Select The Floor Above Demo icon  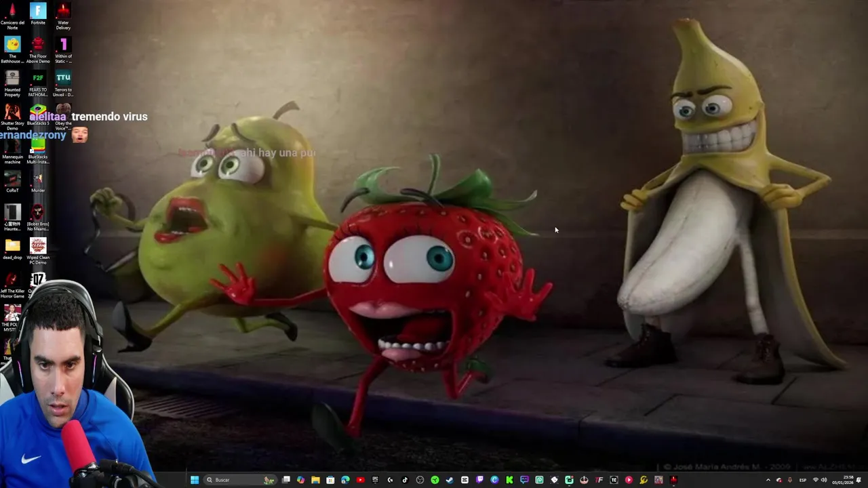tap(38, 50)
